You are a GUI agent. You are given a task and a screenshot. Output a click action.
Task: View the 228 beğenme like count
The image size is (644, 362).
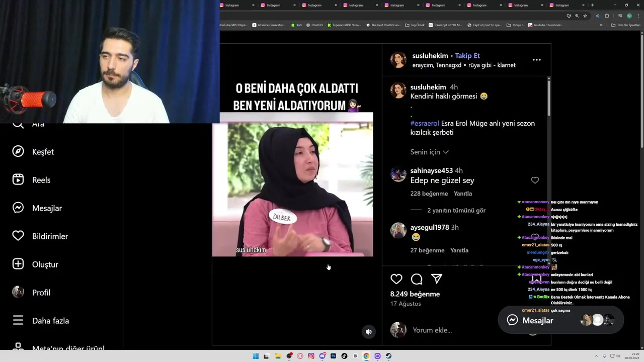tap(429, 194)
